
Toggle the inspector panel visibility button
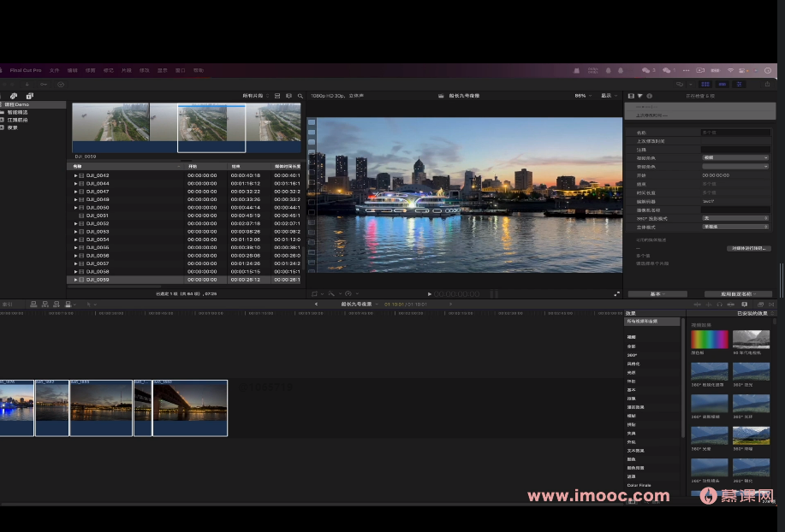pos(740,84)
